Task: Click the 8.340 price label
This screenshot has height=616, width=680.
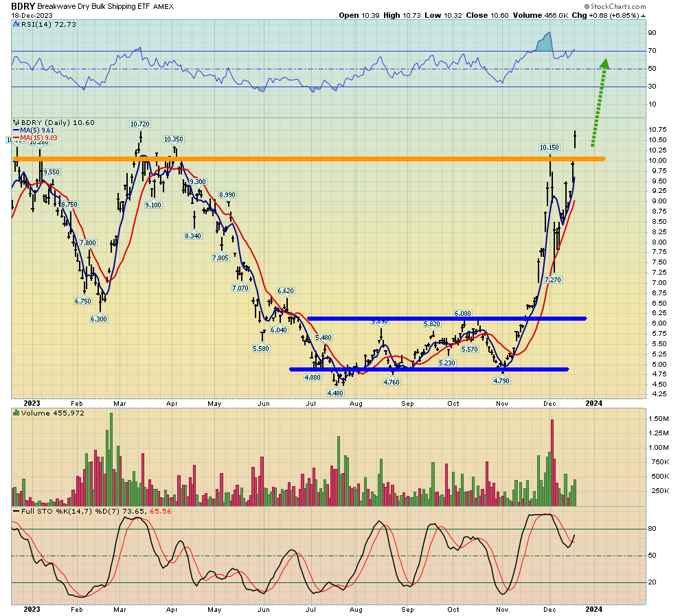Action: click(193, 236)
